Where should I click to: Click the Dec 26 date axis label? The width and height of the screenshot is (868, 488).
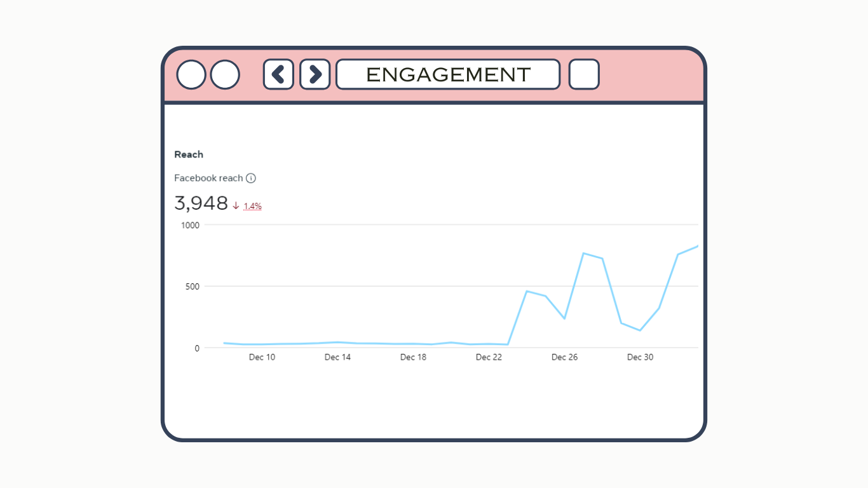[564, 357]
